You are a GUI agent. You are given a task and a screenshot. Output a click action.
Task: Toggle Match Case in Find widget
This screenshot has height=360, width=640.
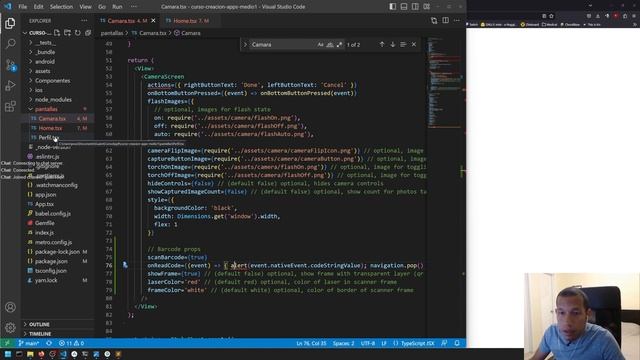click(320, 44)
